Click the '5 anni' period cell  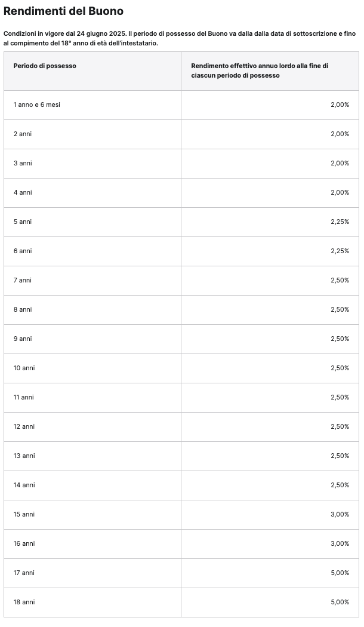pyautogui.click(x=23, y=222)
